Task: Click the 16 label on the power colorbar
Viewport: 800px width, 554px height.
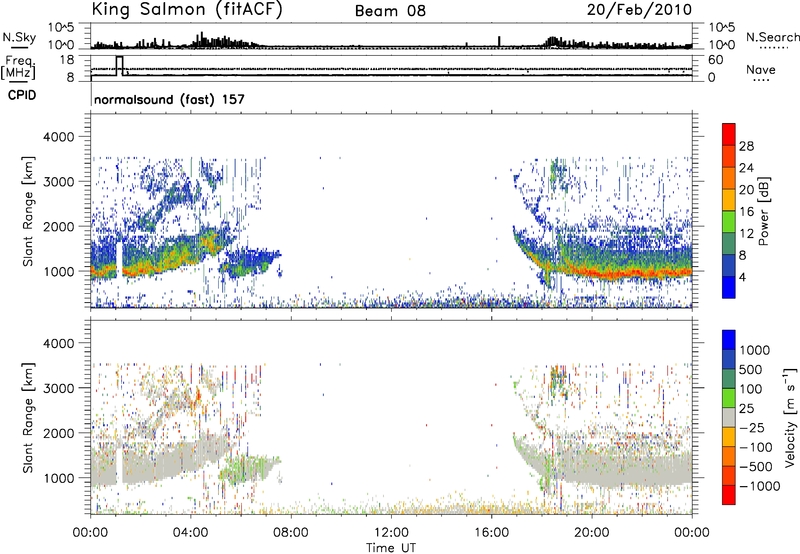Action: coord(746,212)
